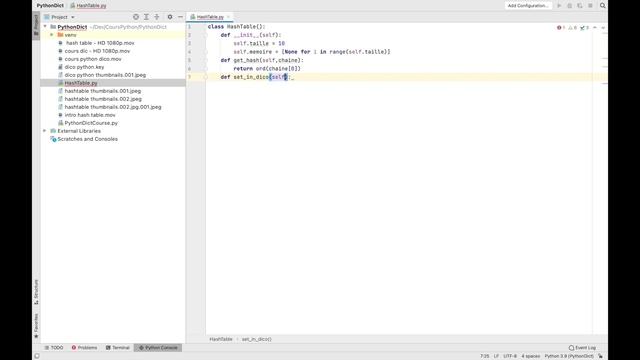Open the Python 3.9 (PythonDict) interpreter selector

point(569,356)
